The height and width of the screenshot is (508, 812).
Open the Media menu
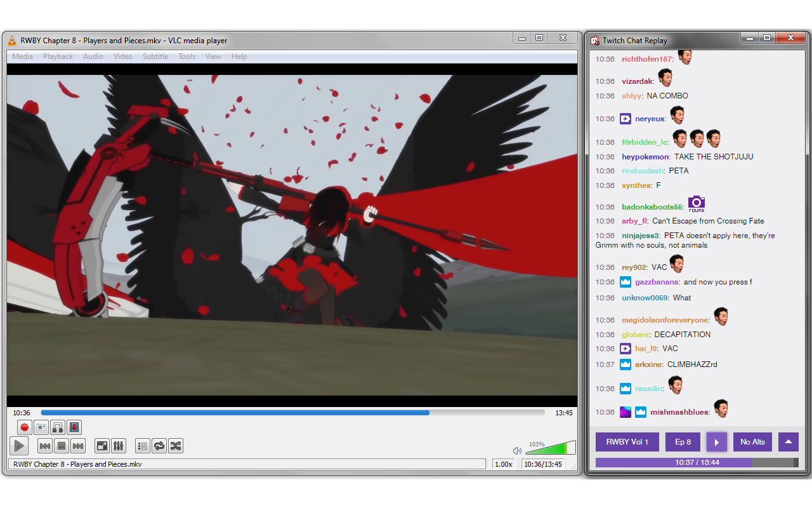pyautogui.click(x=22, y=57)
